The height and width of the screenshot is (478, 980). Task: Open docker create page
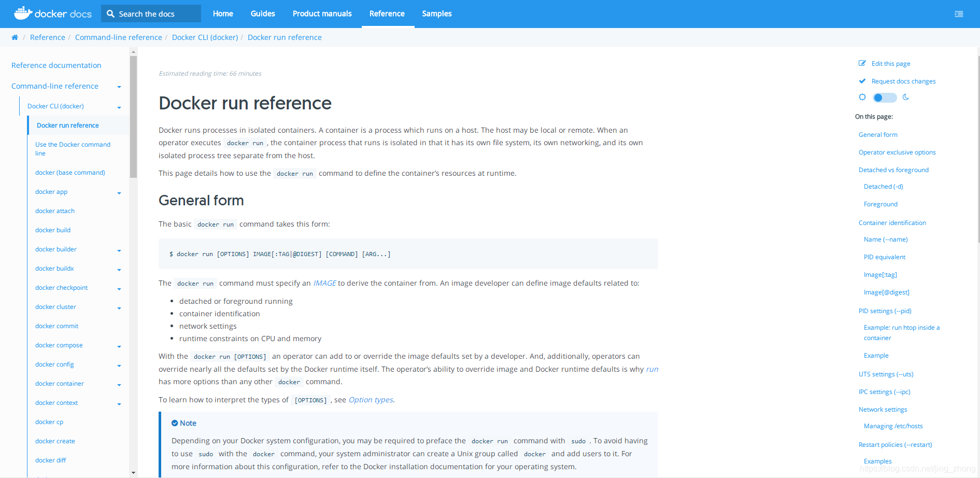[55, 441]
